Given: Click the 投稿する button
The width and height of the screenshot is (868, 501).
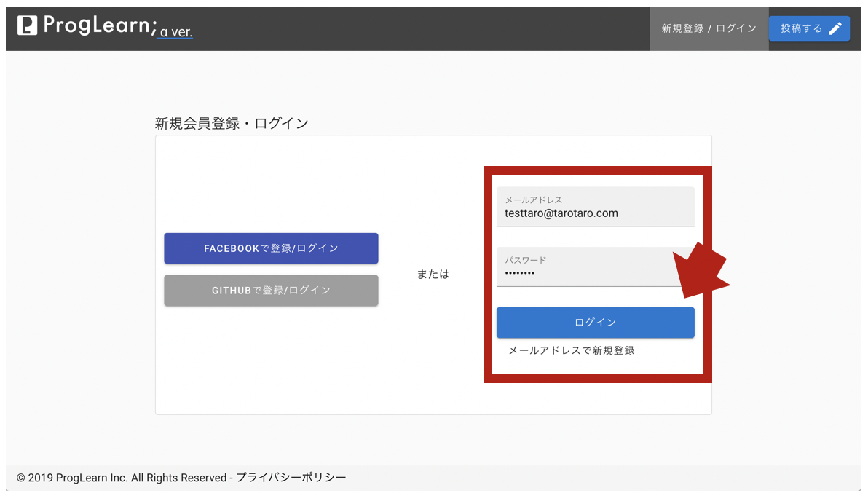Looking at the screenshot, I should [x=809, y=28].
